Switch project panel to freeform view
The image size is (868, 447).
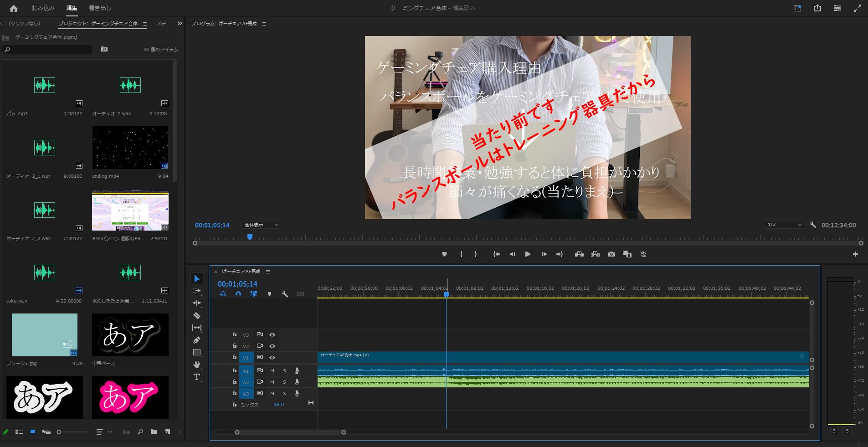(x=46, y=432)
